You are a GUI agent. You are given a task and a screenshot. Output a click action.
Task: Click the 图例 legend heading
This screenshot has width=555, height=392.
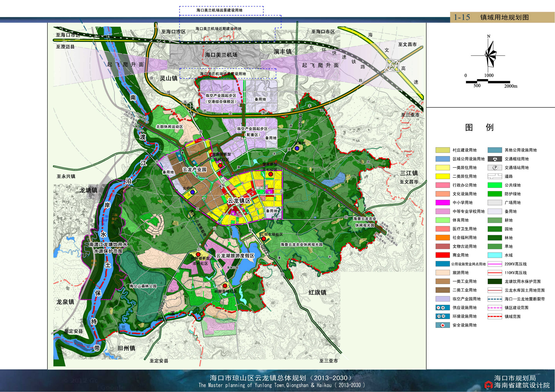pyautogui.click(x=479, y=127)
